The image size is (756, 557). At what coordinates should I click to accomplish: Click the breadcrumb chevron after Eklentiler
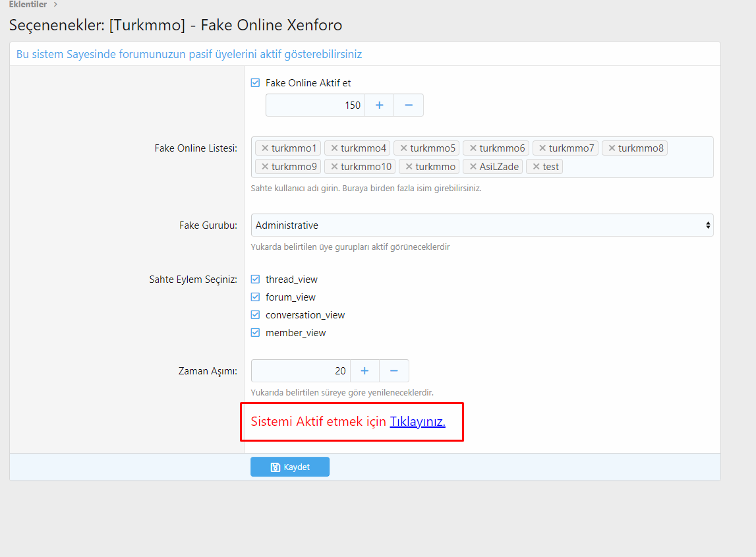click(55, 5)
